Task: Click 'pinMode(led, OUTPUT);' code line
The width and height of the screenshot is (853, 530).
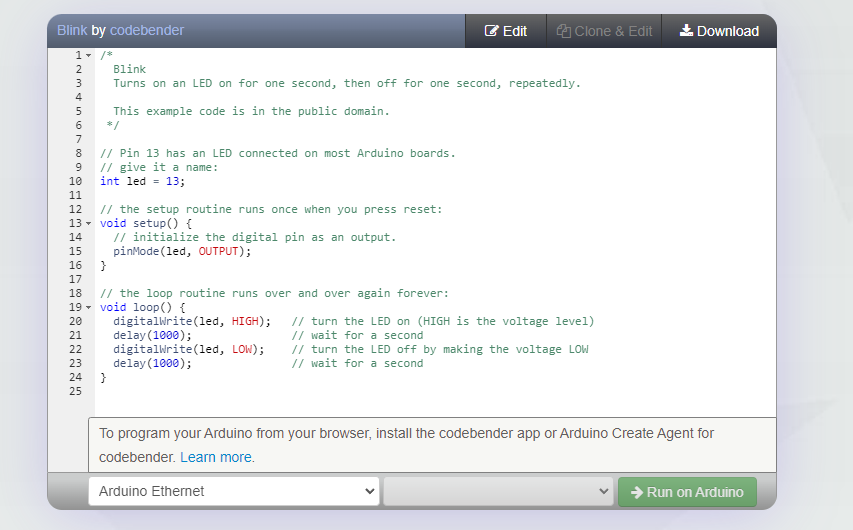Action: 182,251
